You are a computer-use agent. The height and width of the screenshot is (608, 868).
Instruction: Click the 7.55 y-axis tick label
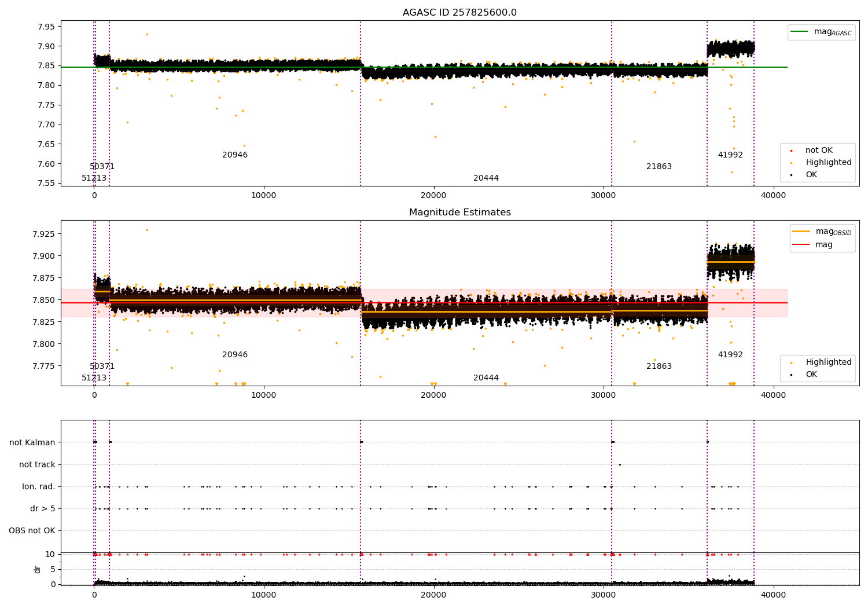(x=45, y=183)
